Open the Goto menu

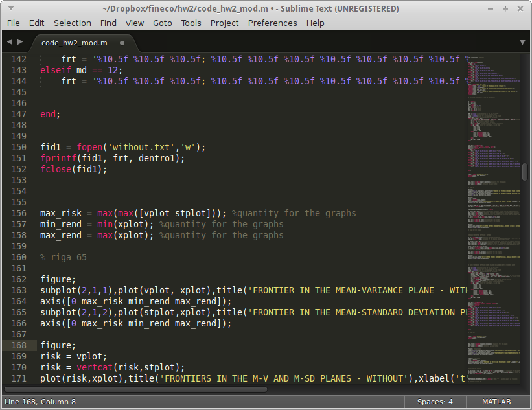[162, 23]
